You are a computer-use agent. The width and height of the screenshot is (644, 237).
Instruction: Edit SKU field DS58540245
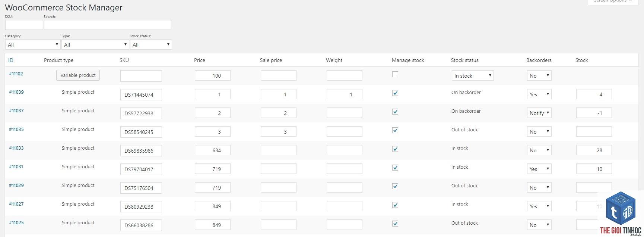(x=141, y=132)
